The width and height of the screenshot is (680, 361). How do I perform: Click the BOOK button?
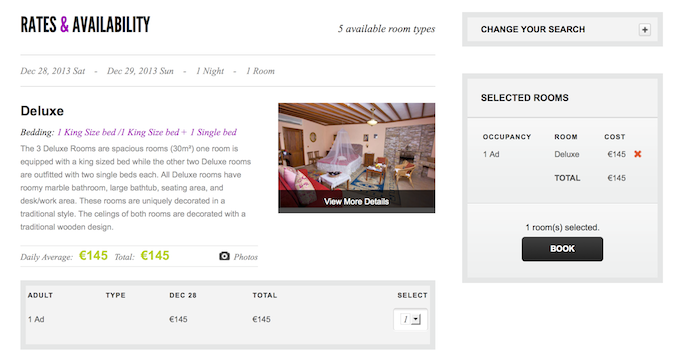562,249
